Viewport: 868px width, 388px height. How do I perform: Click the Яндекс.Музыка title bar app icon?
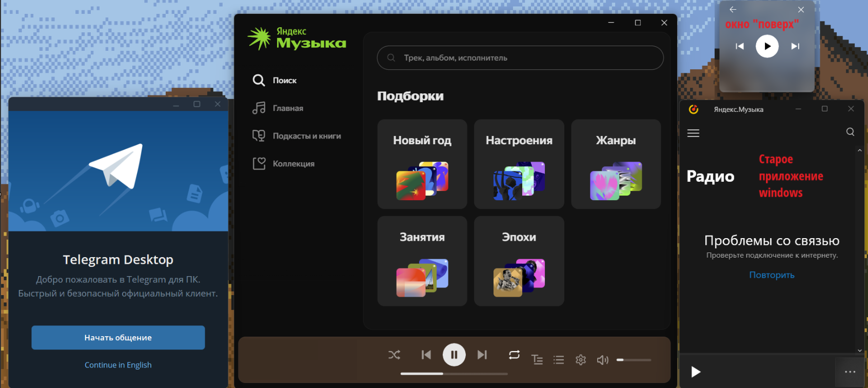(694, 109)
